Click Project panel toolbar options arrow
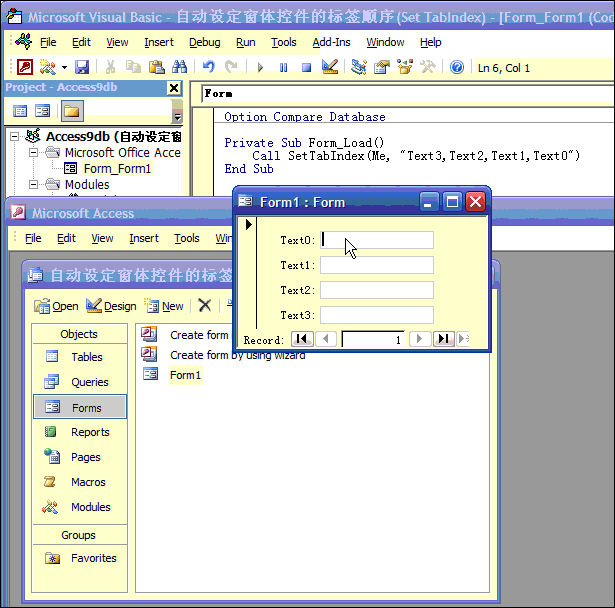The image size is (615, 608). [177, 117]
